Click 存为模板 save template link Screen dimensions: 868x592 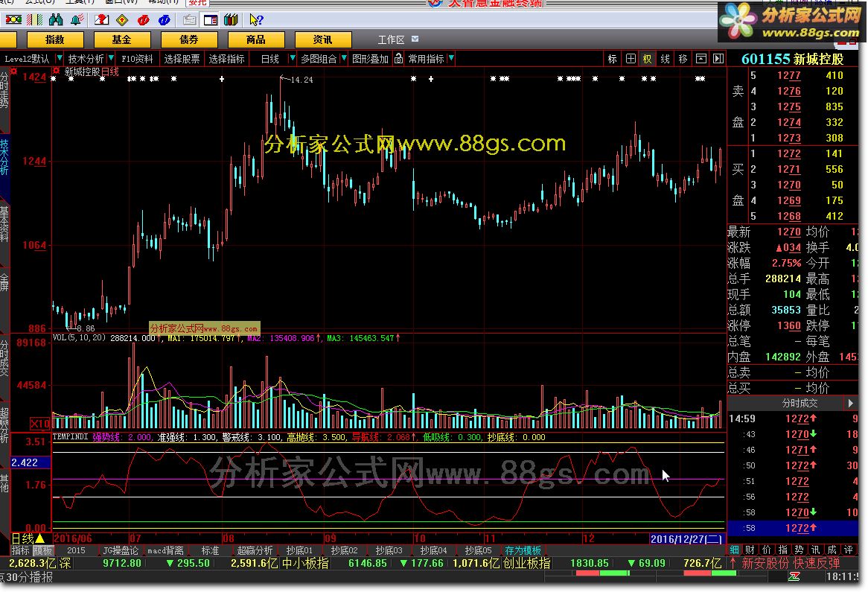point(523,550)
